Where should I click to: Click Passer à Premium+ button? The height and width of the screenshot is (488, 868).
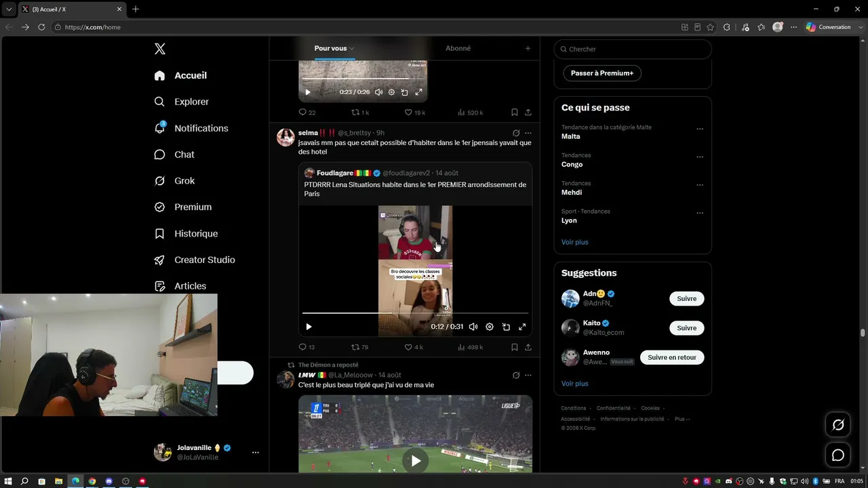[602, 73]
